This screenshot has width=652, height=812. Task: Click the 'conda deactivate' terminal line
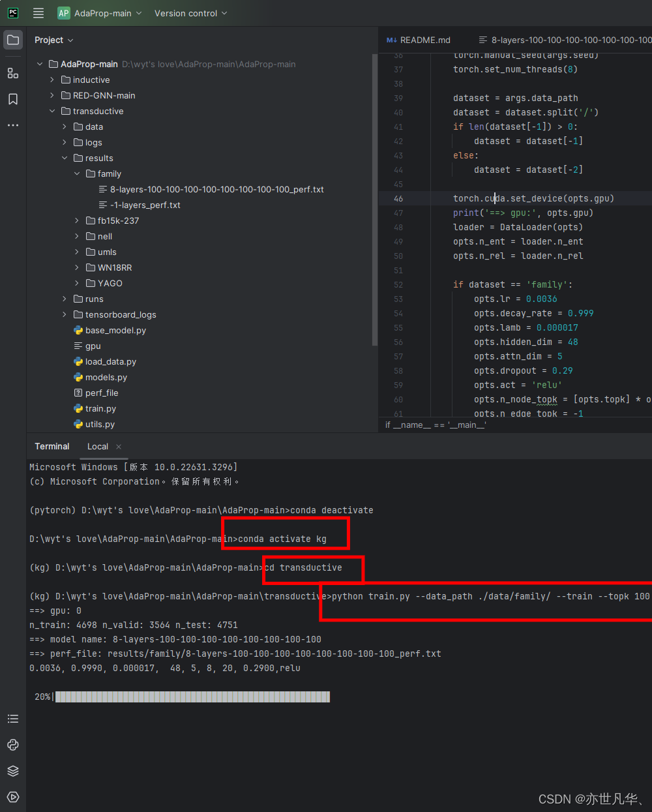[x=201, y=510]
